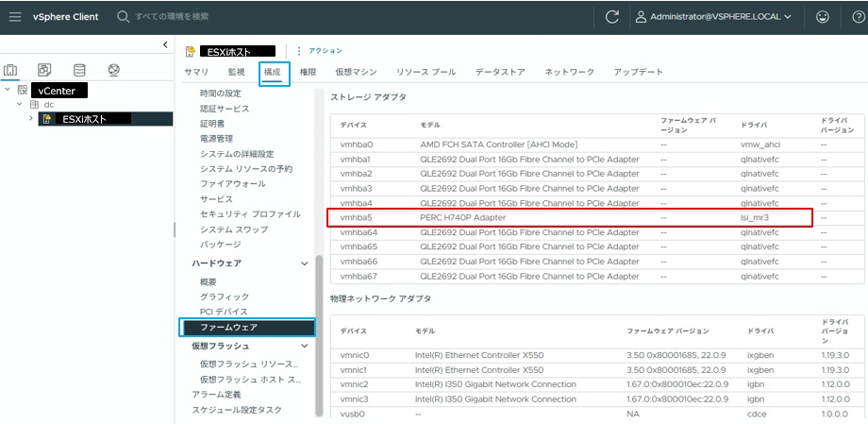868x424 pixels.
Task: Open the 権限 tab
Action: click(308, 72)
